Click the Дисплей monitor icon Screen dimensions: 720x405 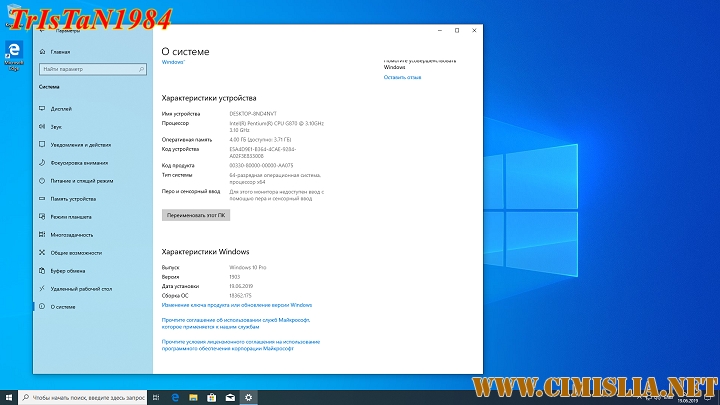pyautogui.click(x=42, y=109)
